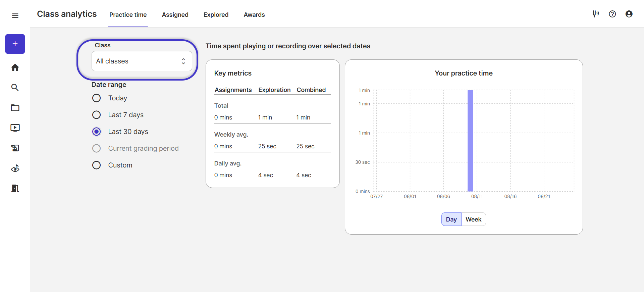
Task: Select the Last 30 days radio button
Action: (x=97, y=132)
